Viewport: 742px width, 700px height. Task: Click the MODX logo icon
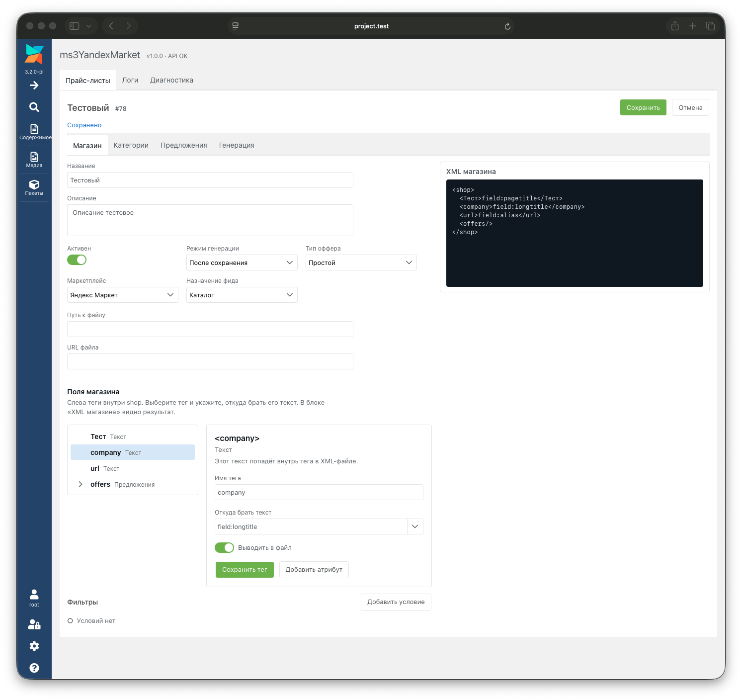pyautogui.click(x=34, y=54)
